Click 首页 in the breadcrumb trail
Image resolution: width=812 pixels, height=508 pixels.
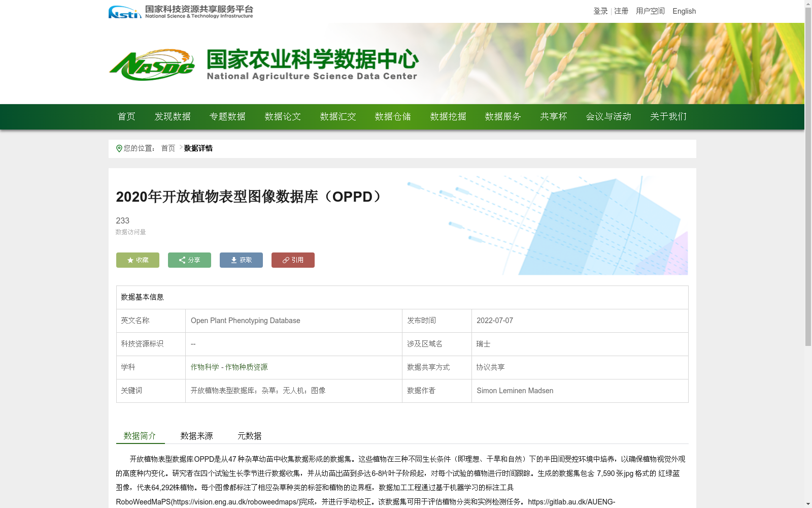[168, 148]
